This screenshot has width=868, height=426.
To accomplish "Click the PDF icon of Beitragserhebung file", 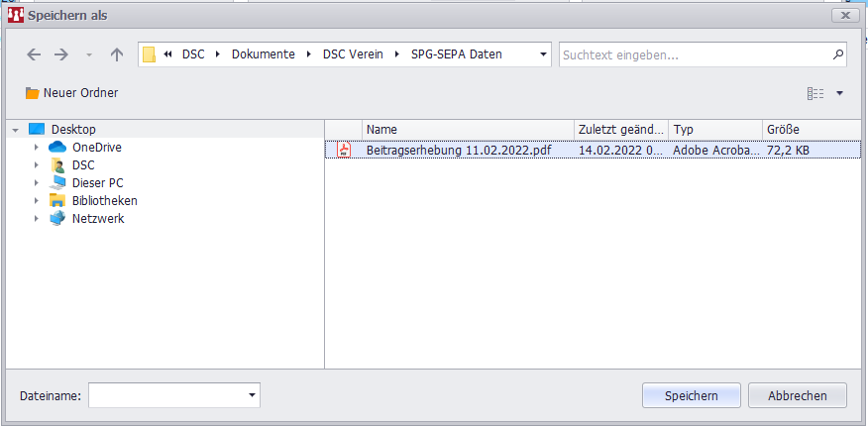I will (x=344, y=150).
